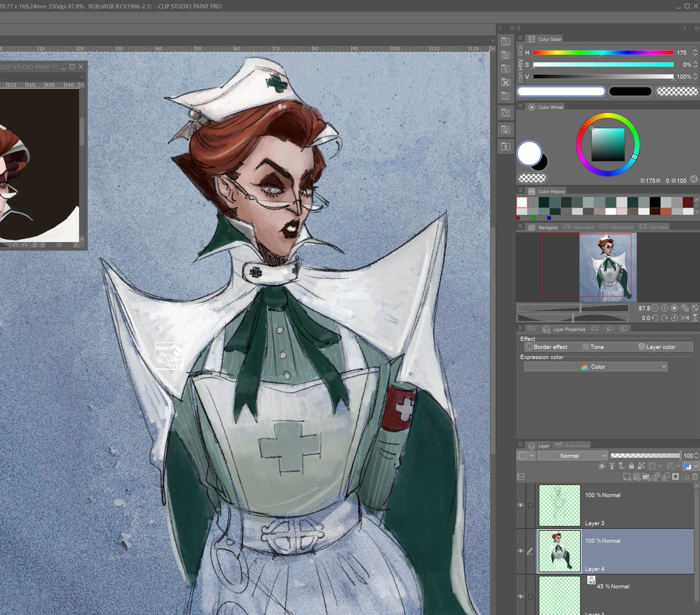Select the Layer 3 thumbnail
This screenshot has height=615, width=700.
(x=559, y=505)
